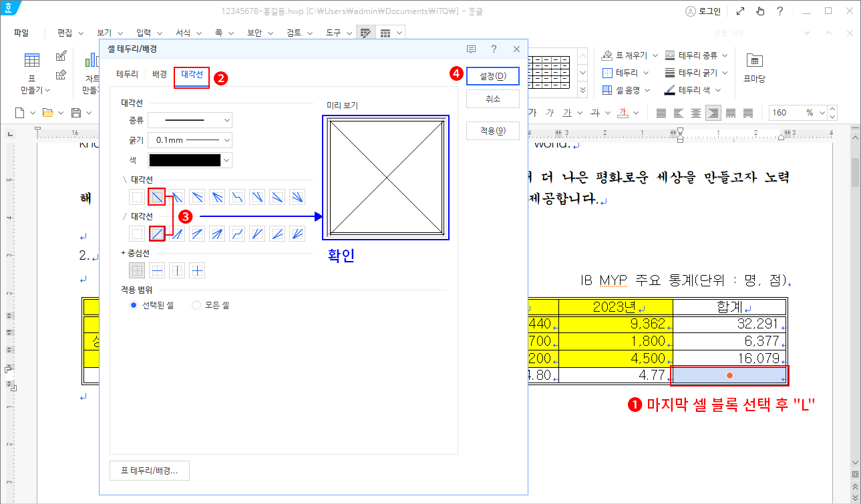
Task: Select the backslash diagonal line style icon
Action: pos(156,196)
